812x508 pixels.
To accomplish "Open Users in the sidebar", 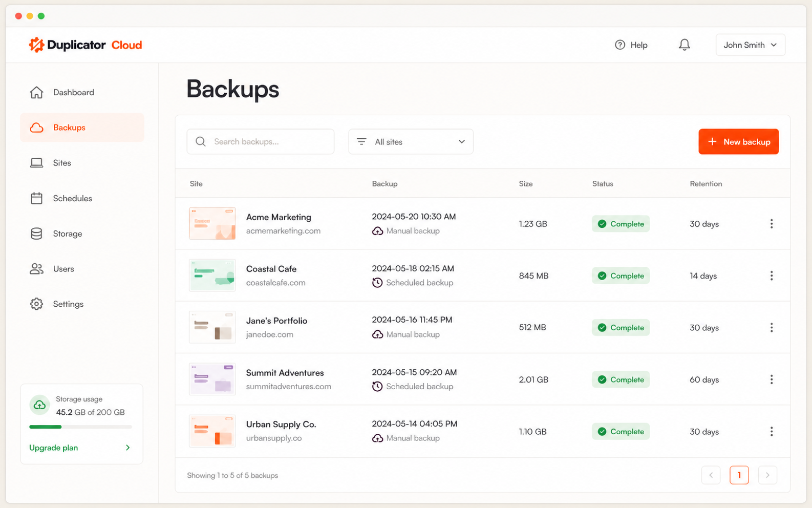I will [82, 269].
